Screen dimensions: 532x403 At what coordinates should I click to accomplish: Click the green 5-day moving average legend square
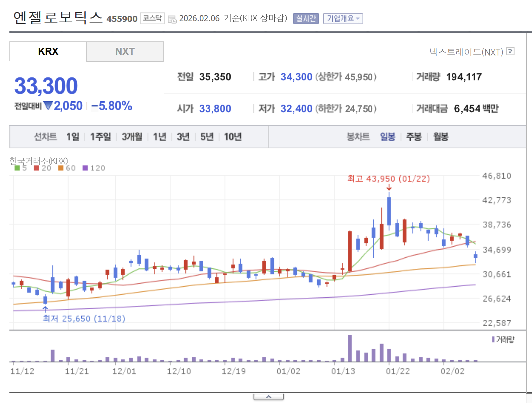pyautogui.click(x=17, y=168)
